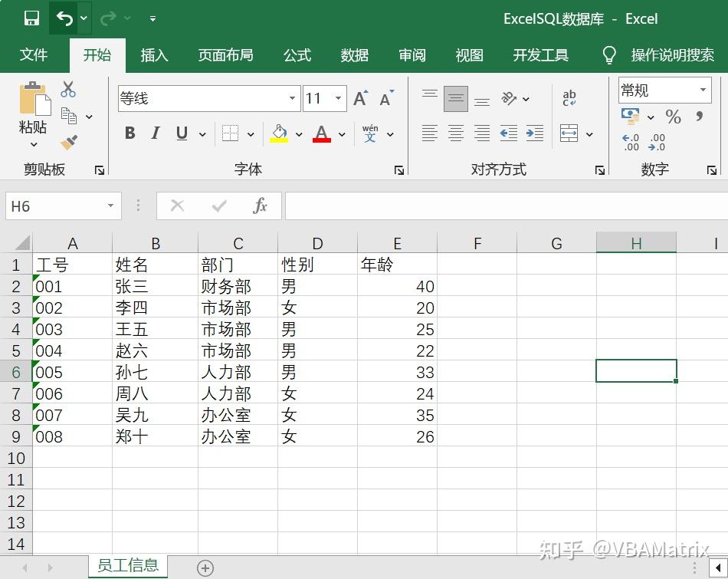Undo the last action
Viewport: 728px width, 579px height.
click(64, 18)
